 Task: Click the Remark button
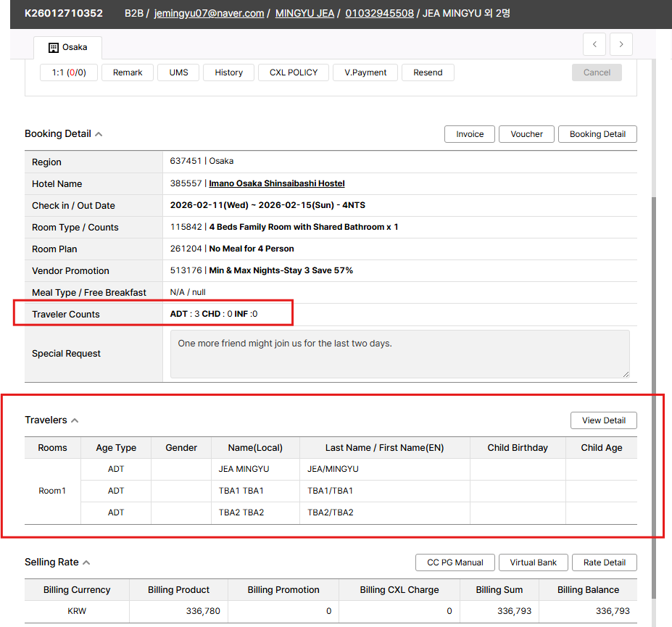pyautogui.click(x=128, y=72)
